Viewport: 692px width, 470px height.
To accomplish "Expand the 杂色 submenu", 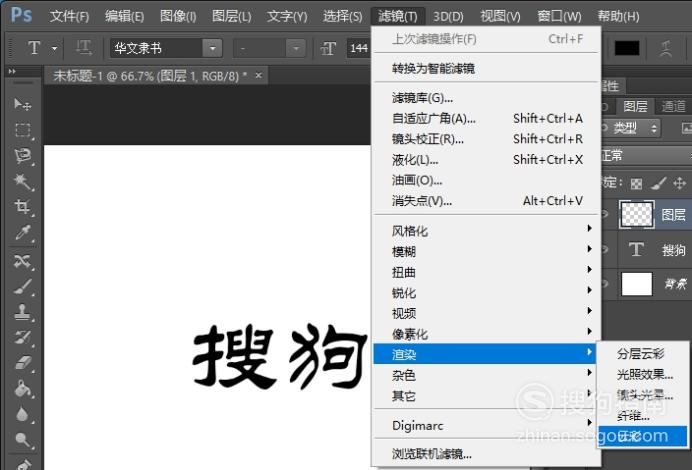I will pos(486,375).
